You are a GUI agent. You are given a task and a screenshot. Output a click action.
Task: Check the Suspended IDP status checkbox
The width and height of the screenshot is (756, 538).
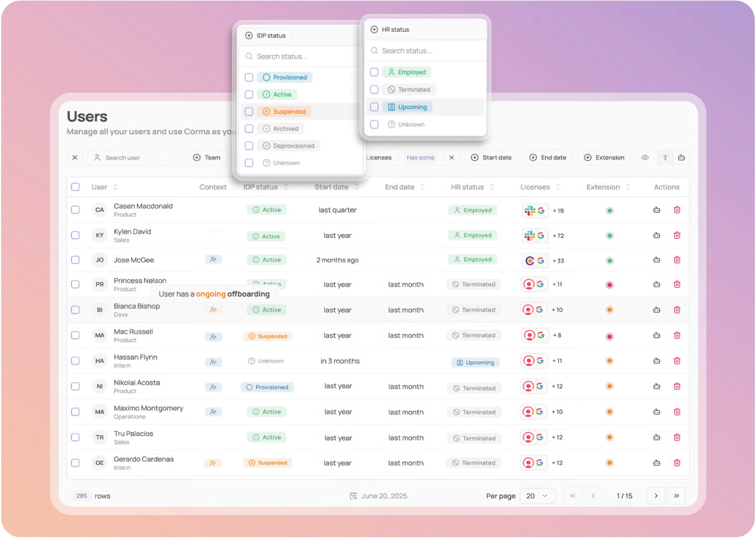(x=249, y=111)
